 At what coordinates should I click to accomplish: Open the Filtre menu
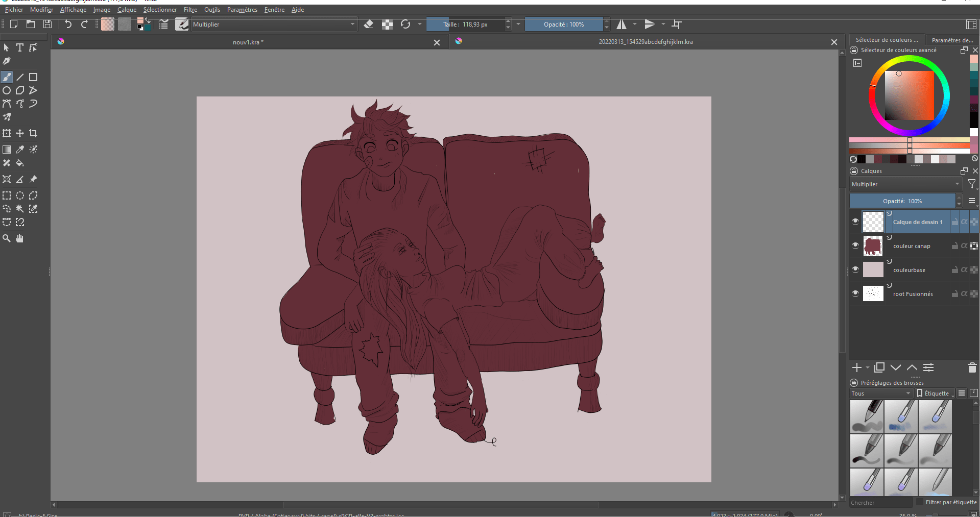click(x=190, y=10)
